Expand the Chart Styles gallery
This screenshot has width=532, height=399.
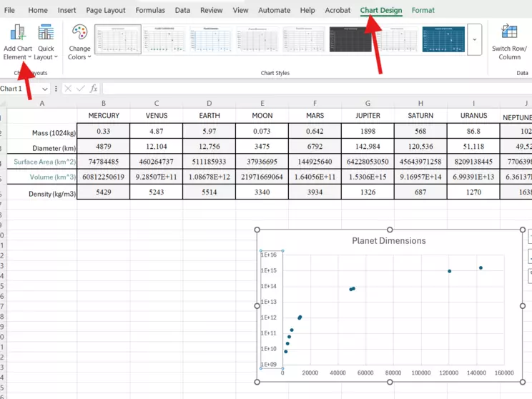474,39
